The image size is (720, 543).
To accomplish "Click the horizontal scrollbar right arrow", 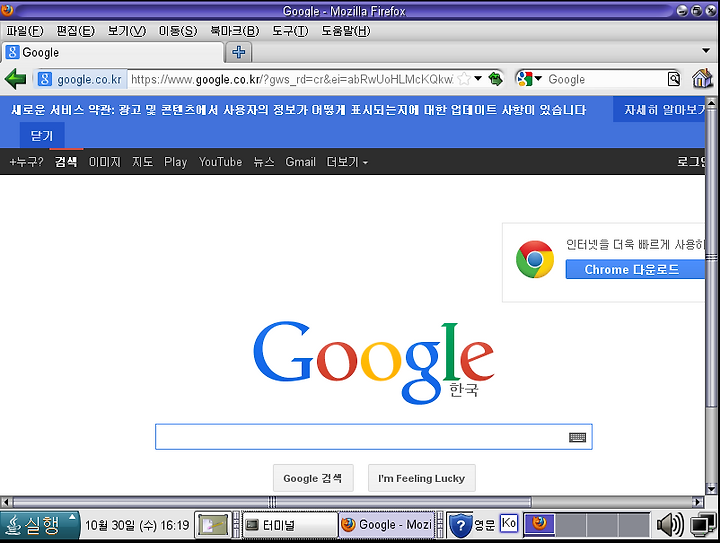I will [x=698, y=502].
